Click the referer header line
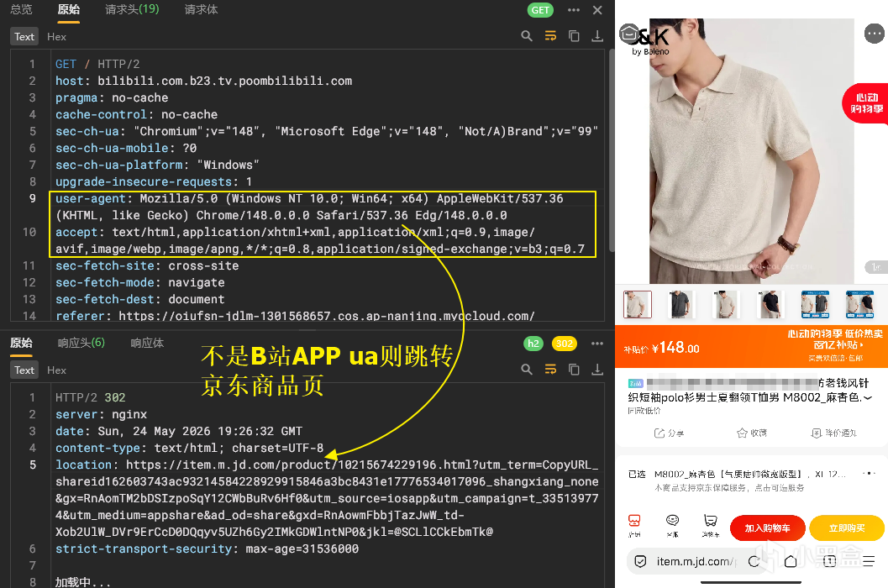The width and height of the screenshot is (888, 588). click(x=295, y=316)
